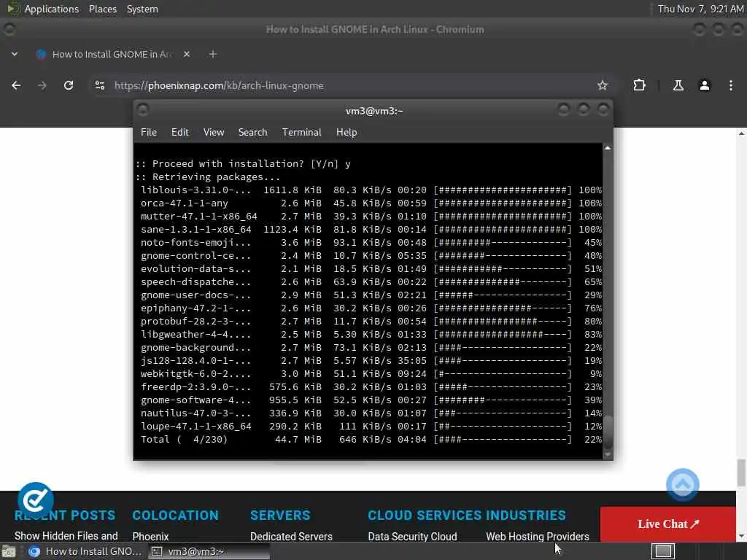Click the Total ( 4/230) progress line

tap(371, 439)
